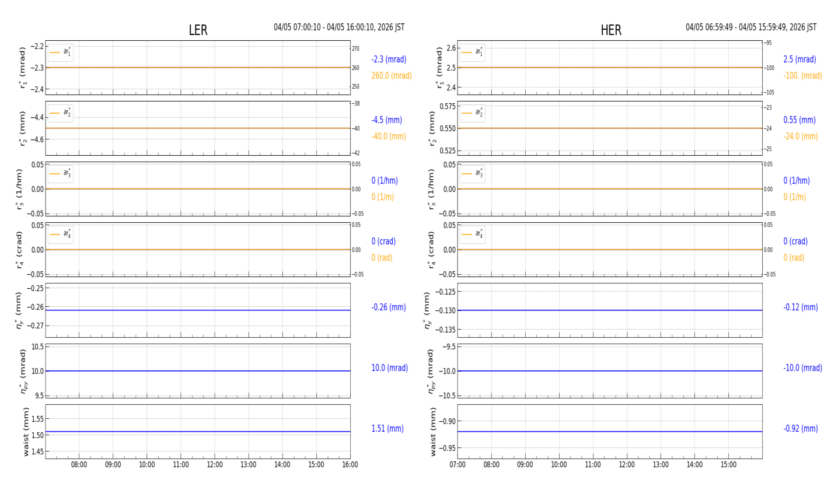The image size is (824, 504).
Task: Click the blue value 10.0 (mrad)
Action: click(x=390, y=368)
